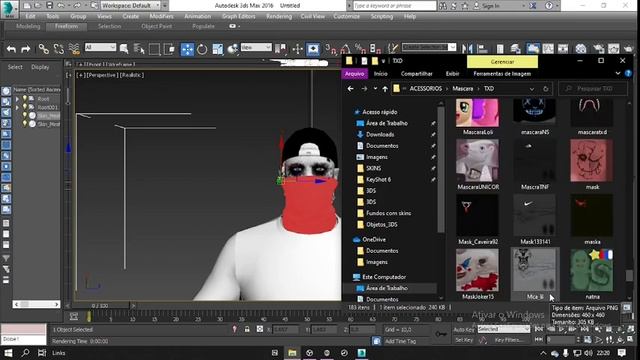
Task: Open the Reference Coordinate System dropdown
Action: [256, 47]
